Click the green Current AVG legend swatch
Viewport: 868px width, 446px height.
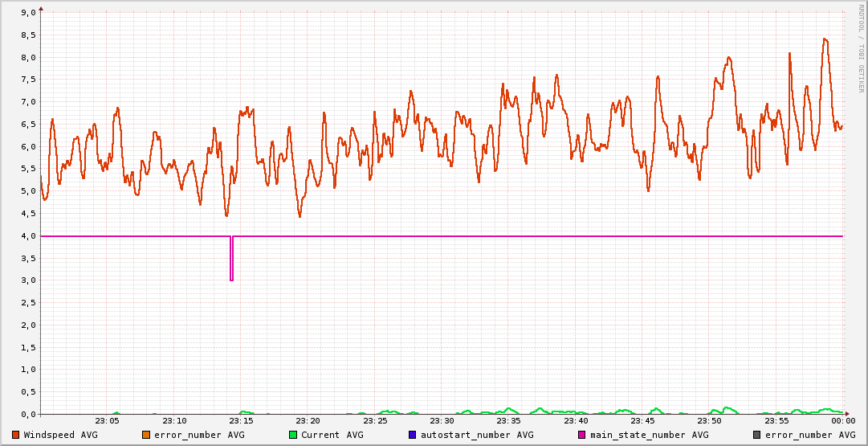[x=293, y=435]
